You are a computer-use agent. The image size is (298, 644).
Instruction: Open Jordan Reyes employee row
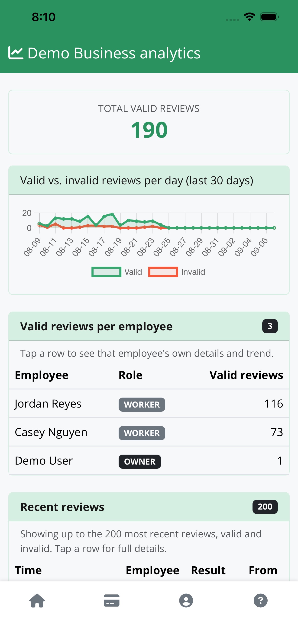click(149, 404)
